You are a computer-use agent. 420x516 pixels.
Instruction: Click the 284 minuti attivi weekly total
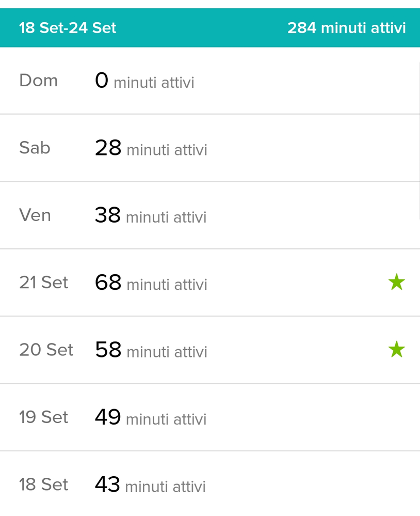346,28
